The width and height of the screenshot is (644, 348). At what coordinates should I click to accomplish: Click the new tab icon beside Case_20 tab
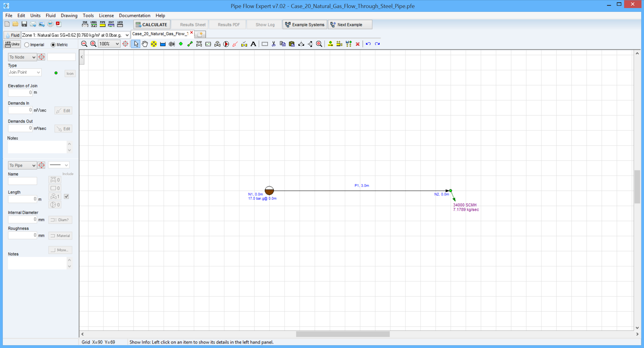[x=200, y=34]
